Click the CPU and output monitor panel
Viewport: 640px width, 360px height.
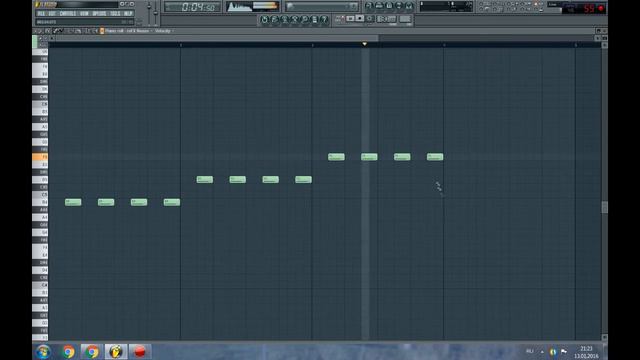253,7
